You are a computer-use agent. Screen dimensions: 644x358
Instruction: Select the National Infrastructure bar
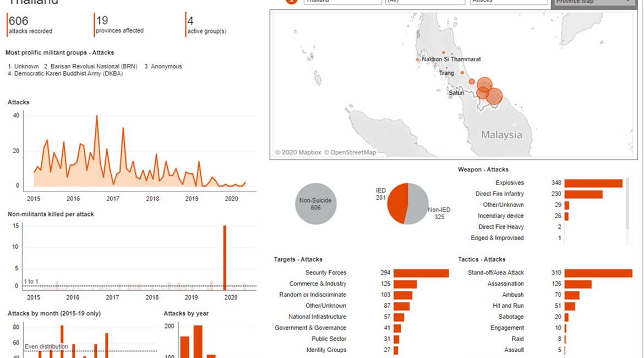tap(399, 317)
